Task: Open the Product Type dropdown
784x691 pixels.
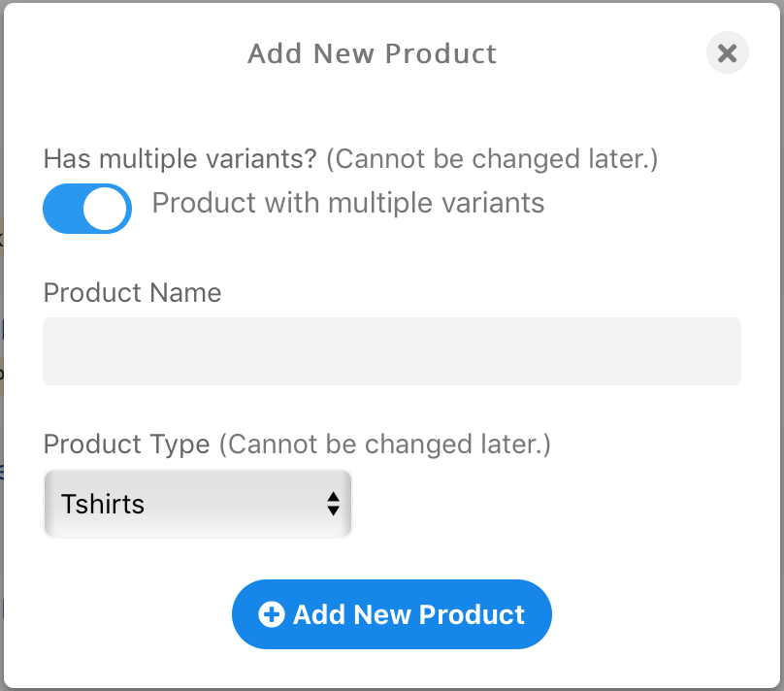Action: 198,504
